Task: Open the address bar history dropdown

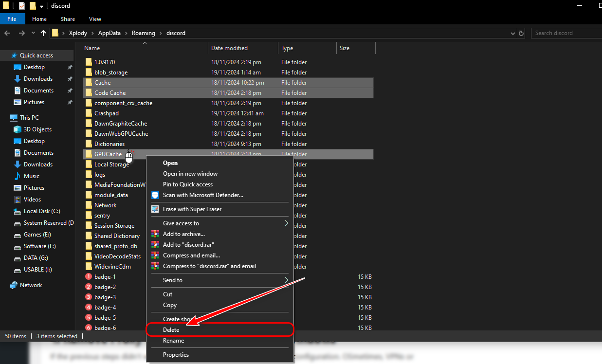Action: 512,33
